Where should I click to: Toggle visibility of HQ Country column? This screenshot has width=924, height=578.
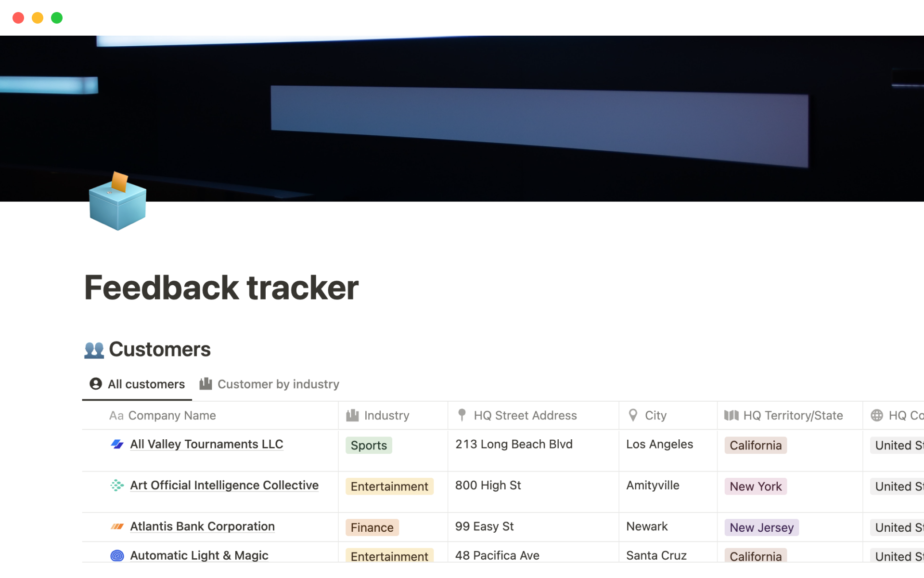[902, 415]
